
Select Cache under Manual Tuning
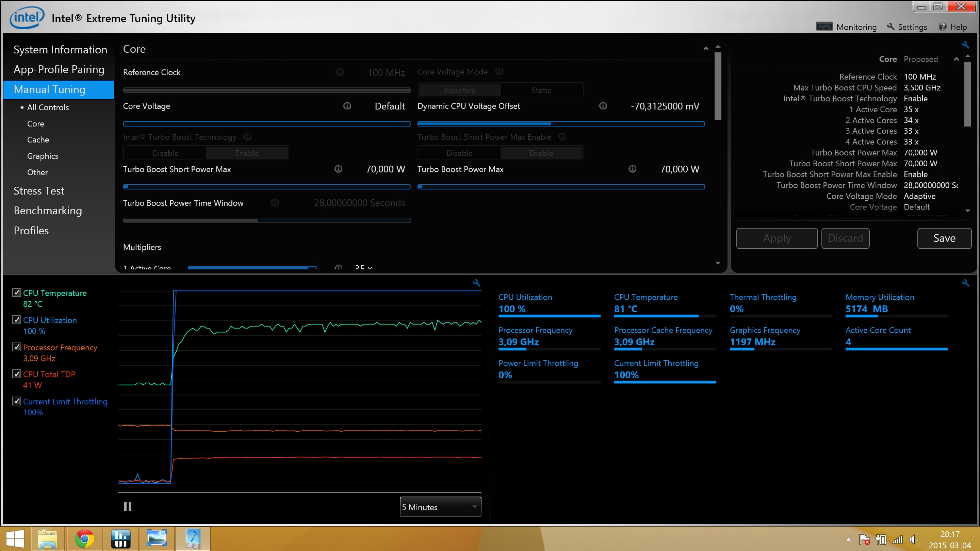pos(38,139)
